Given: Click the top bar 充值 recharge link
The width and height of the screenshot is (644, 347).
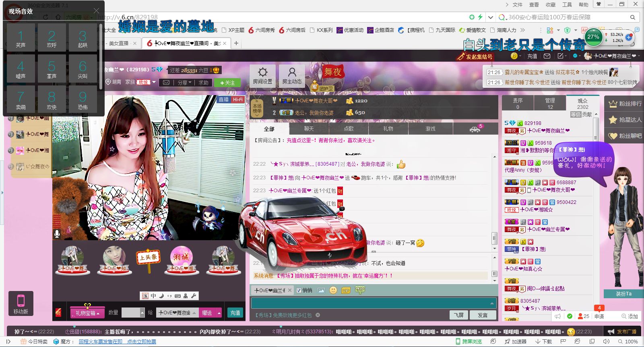Looking at the screenshot, I should pyautogui.click(x=532, y=56).
